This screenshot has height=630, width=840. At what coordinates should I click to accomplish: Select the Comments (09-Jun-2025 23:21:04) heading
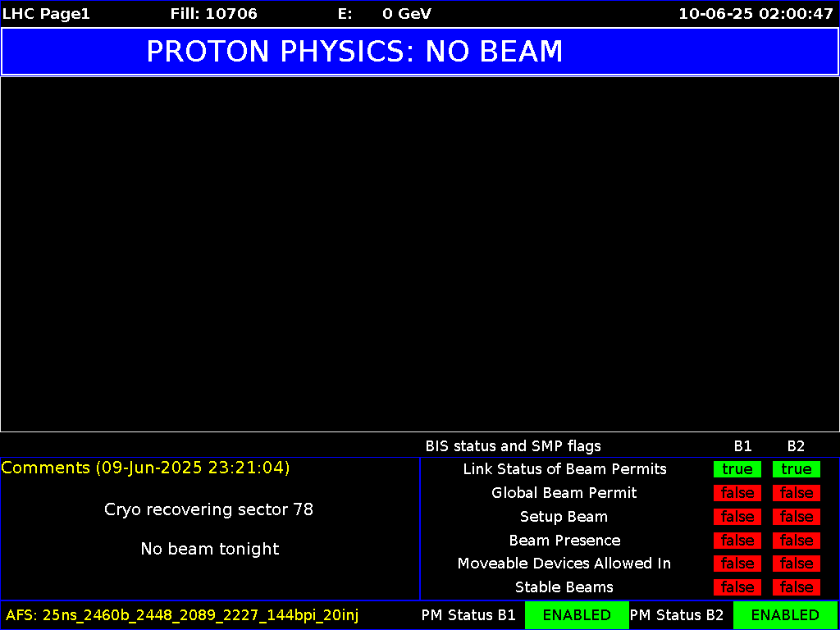(146, 468)
